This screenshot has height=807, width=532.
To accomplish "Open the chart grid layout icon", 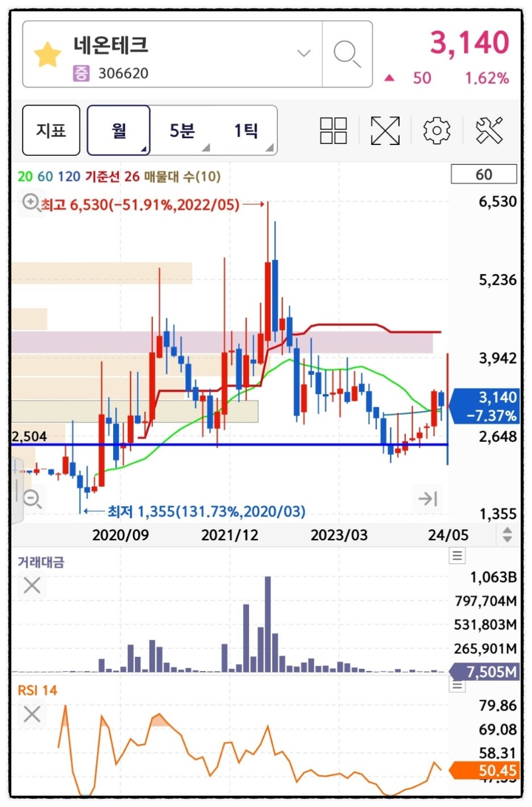I will pyautogui.click(x=333, y=131).
